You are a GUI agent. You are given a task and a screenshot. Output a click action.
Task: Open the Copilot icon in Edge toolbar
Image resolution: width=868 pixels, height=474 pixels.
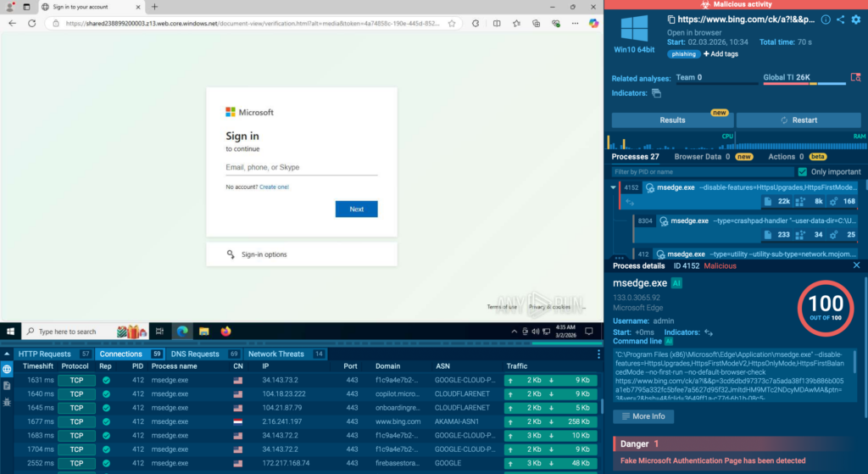[593, 23]
